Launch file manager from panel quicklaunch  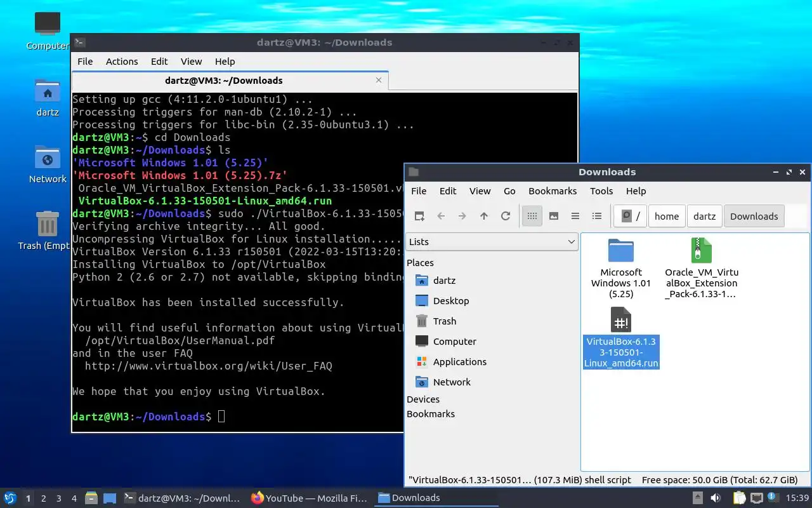(91, 498)
